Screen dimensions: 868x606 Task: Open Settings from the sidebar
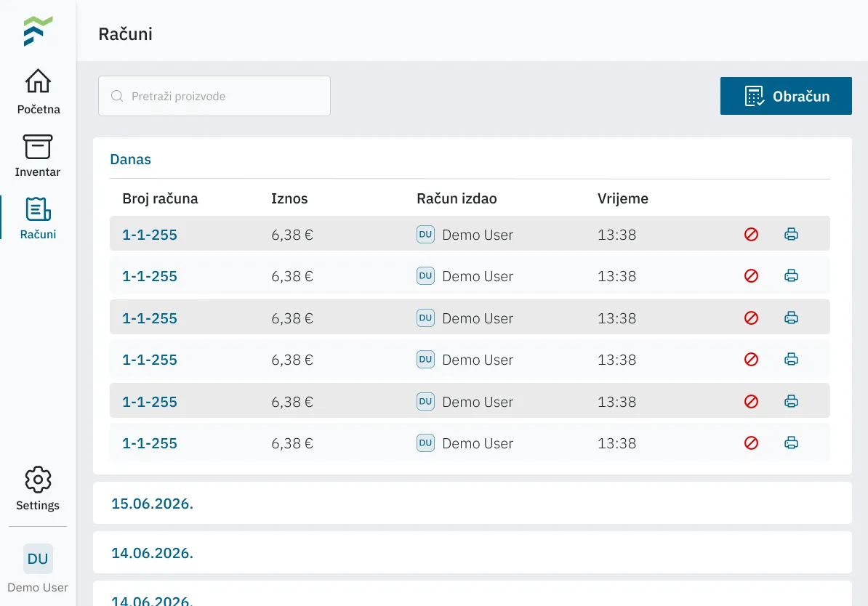click(x=38, y=489)
